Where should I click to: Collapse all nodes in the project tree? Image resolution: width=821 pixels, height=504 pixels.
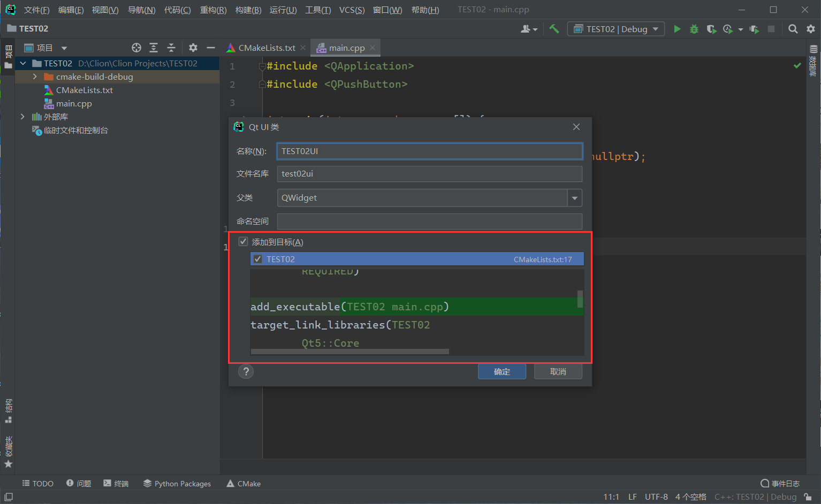point(170,48)
